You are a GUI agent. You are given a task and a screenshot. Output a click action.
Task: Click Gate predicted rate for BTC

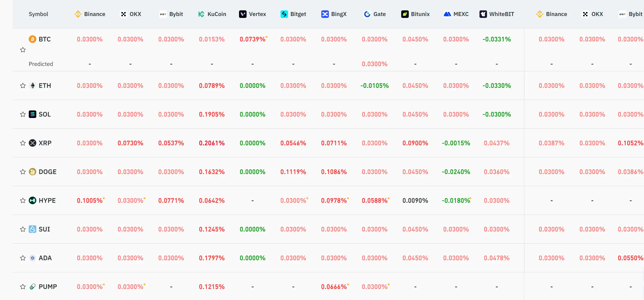[374, 64]
